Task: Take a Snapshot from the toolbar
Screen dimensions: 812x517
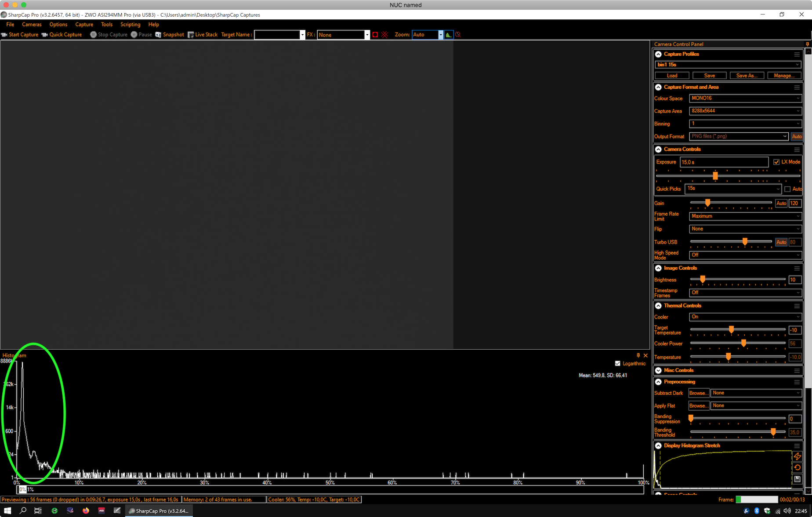Action: 170,35
